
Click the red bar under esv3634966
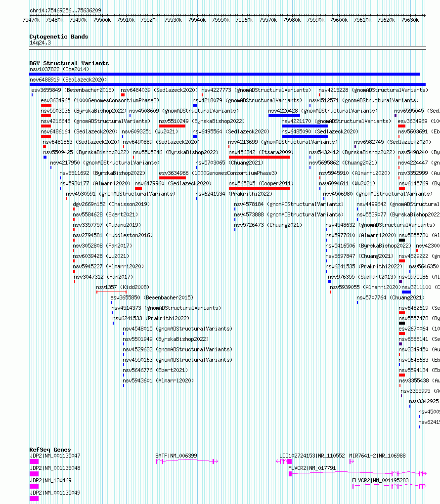tap(173, 178)
